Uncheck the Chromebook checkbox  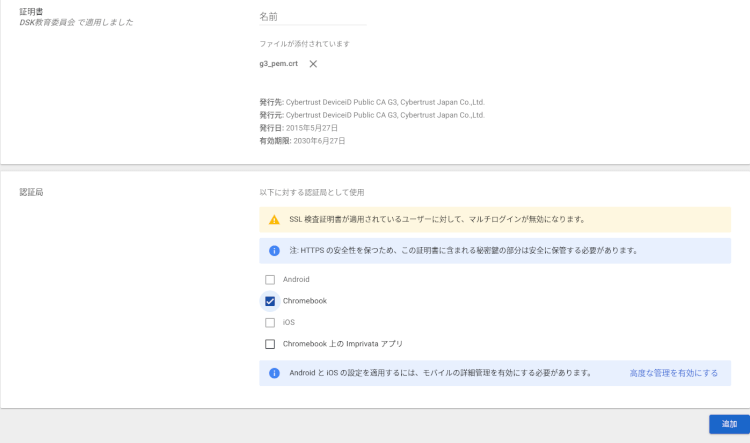pos(270,301)
